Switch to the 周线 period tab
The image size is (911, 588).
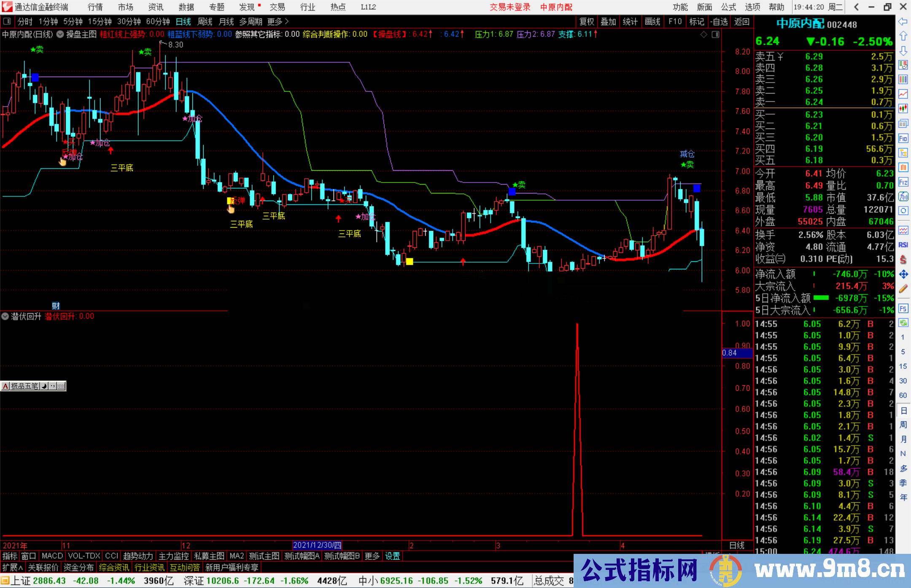tap(205, 21)
